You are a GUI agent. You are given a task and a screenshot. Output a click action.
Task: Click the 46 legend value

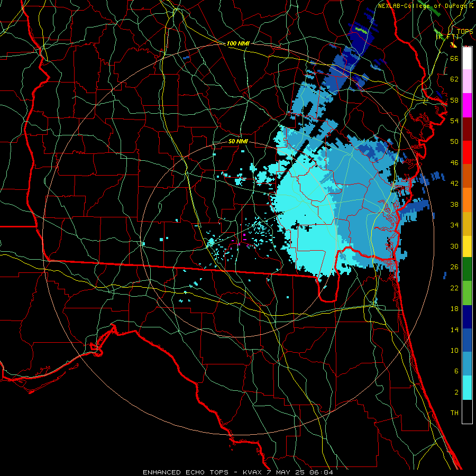click(454, 162)
